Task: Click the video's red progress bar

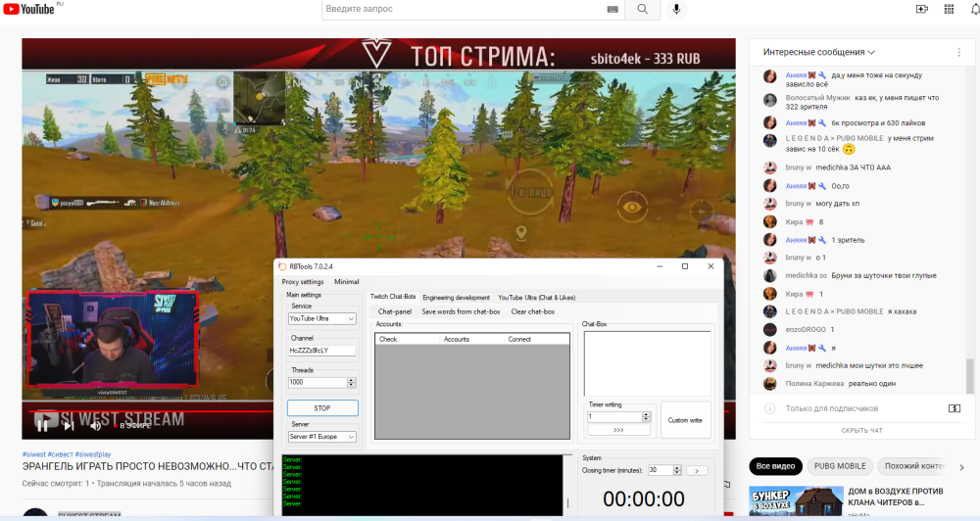Action: 147,411
